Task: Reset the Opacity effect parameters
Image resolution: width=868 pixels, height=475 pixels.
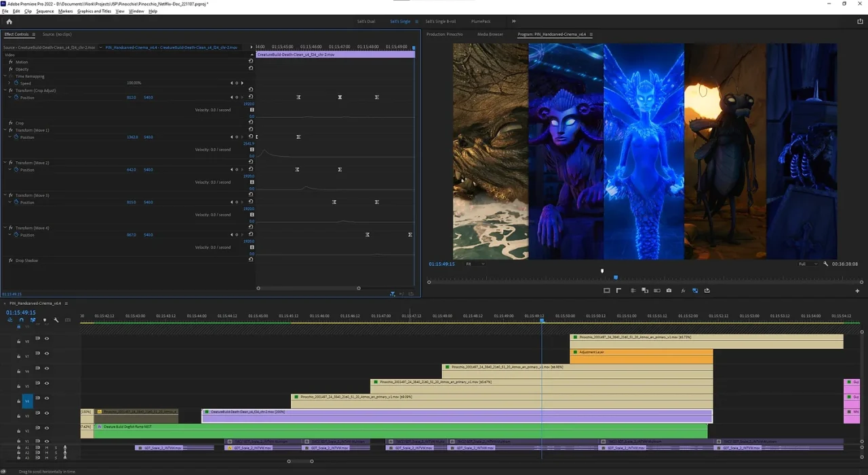Action: (251, 68)
